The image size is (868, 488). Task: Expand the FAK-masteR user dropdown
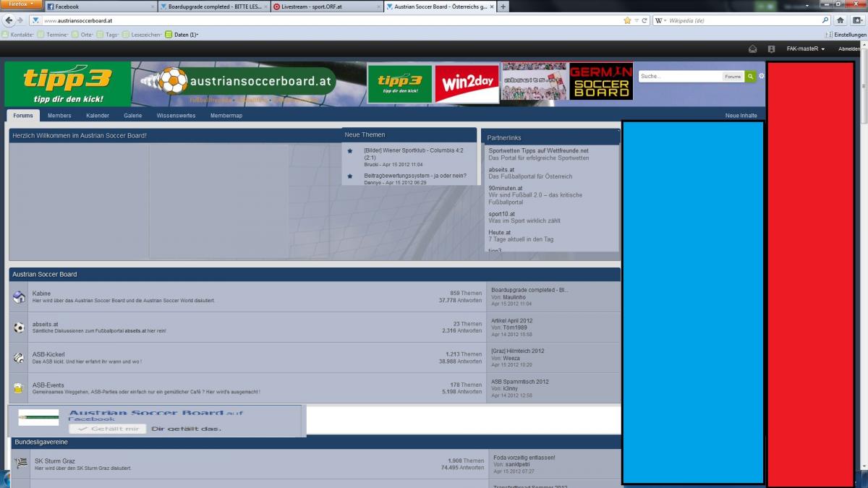click(806, 49)
